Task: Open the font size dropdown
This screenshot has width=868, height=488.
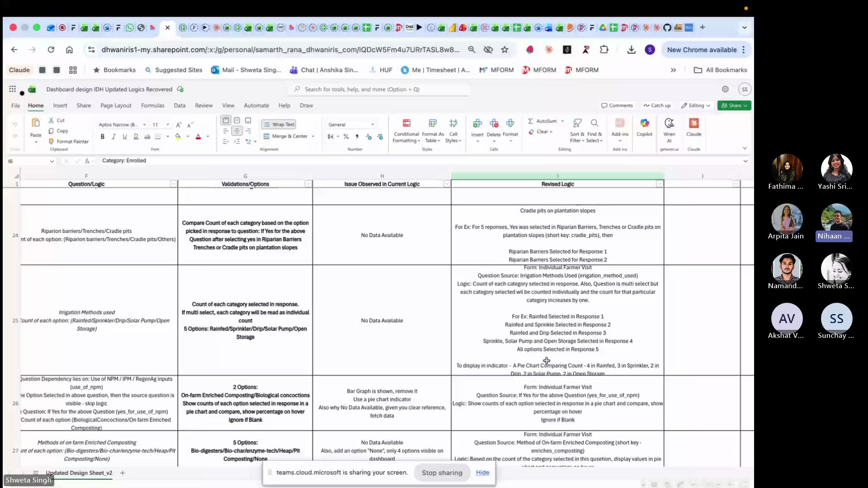Action: (x=167, y=124)
